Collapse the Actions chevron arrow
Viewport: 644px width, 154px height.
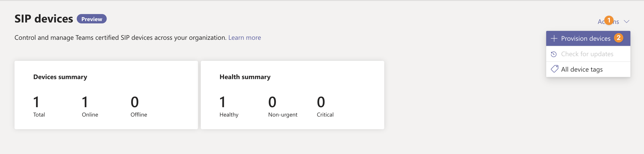[626, 22]
